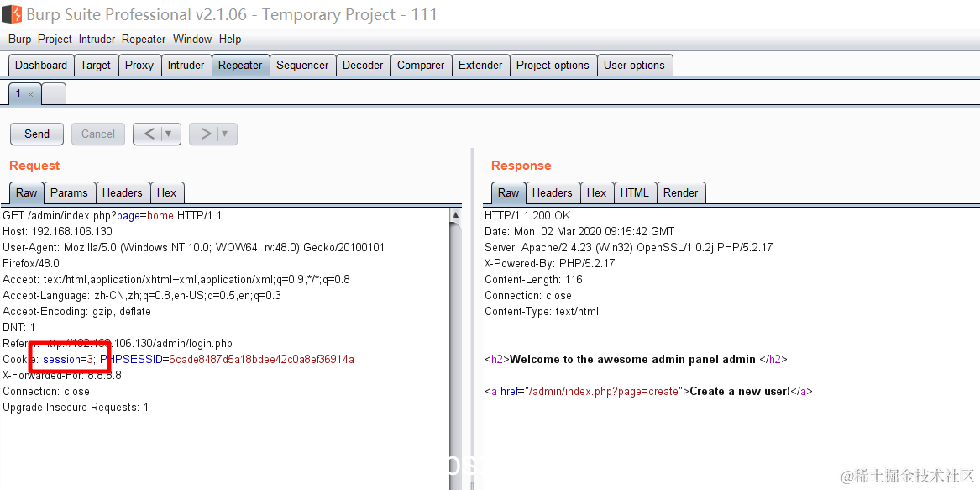Switch to the Decoder tab
The height and width of the screenshot is (490, 980).
click(x=363, y=65)
